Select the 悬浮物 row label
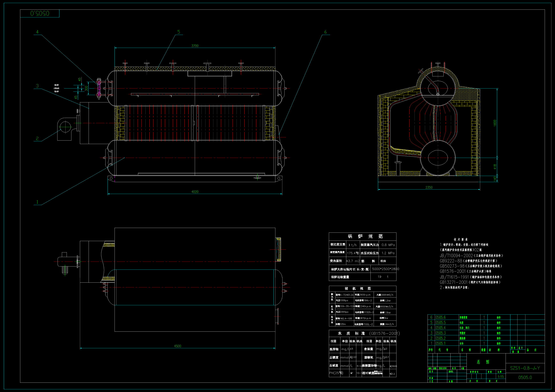Screen dimensions: 555x392 point(334,349)
